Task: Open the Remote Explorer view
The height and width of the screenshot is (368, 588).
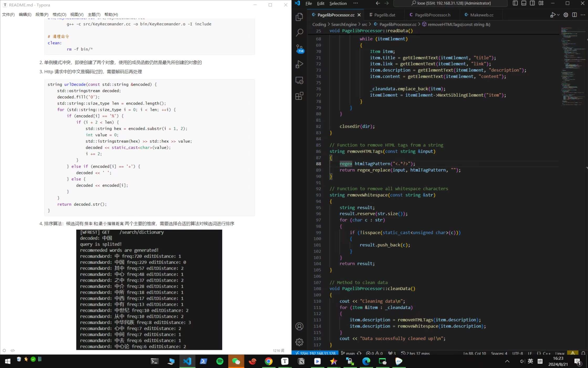Action: tap(299, 80)
